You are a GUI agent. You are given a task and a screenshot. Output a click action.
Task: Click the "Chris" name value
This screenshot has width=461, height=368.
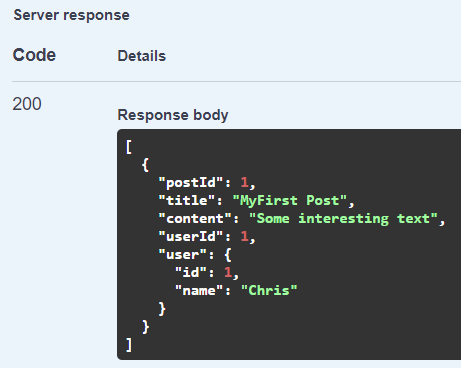269,290
